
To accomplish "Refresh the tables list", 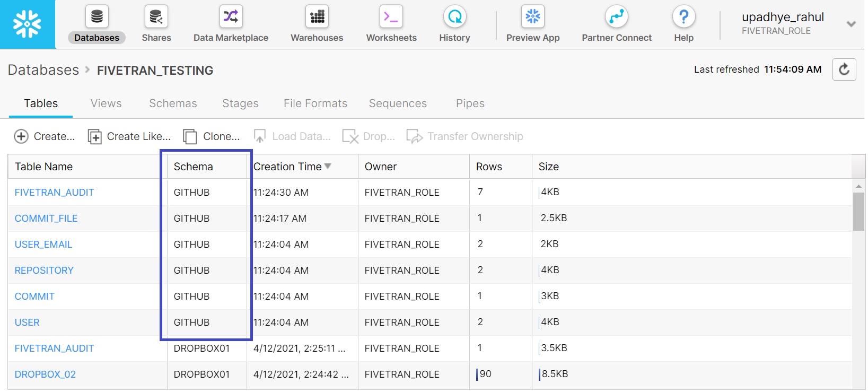I will [x=844, y=69].
